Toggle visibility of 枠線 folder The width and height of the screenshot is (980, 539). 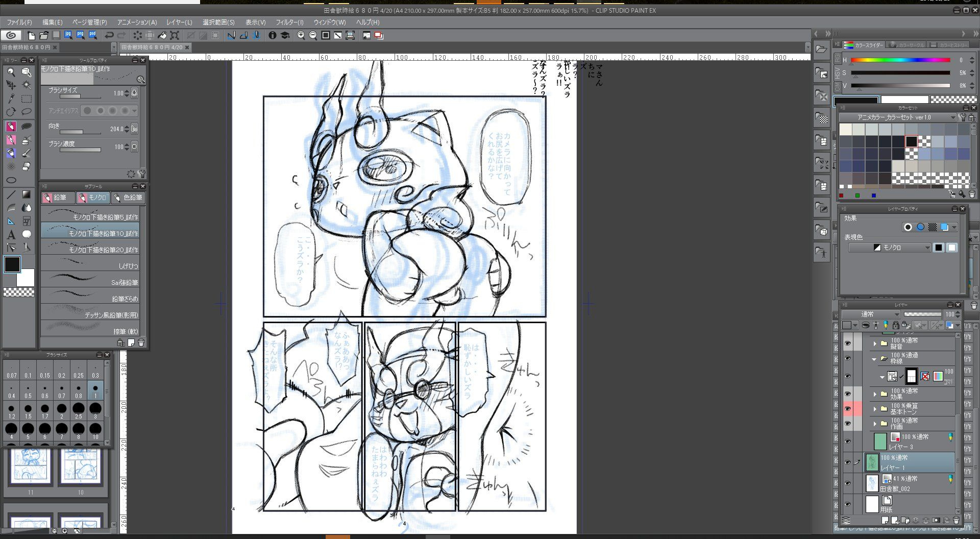[x=848, y=359]
